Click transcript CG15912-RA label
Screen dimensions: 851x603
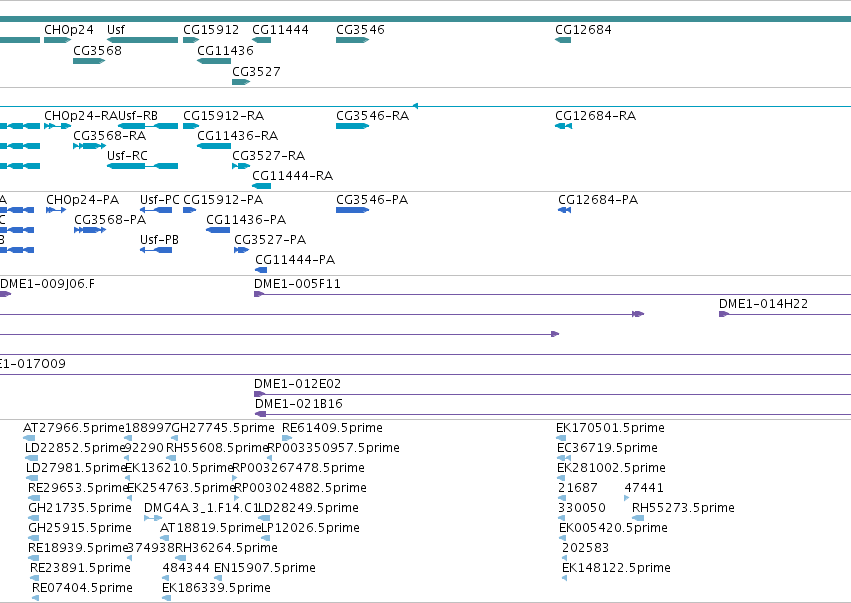coord(224,116)
